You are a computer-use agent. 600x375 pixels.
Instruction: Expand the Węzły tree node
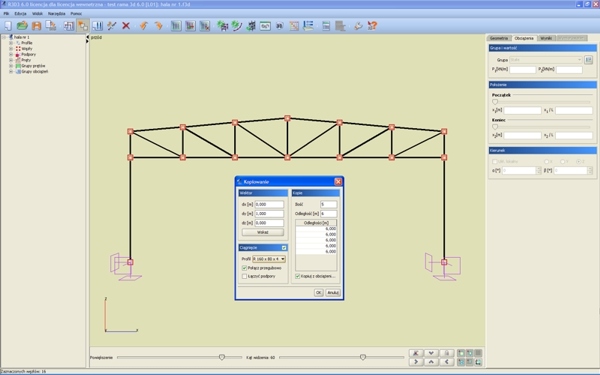pyautogui.click(x=11, y=49)
